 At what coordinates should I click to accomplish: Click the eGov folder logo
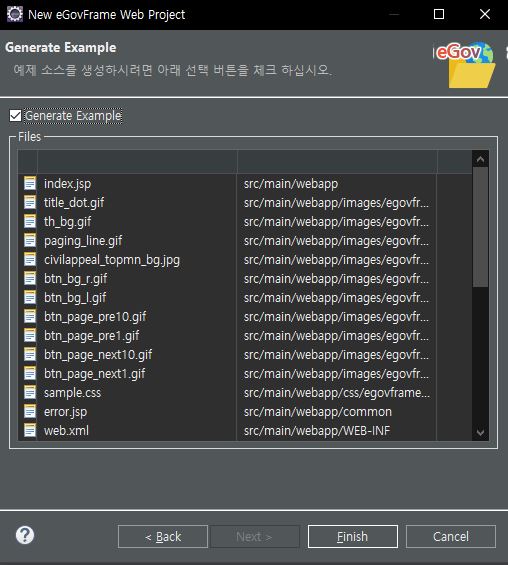(x=466, y=65)
